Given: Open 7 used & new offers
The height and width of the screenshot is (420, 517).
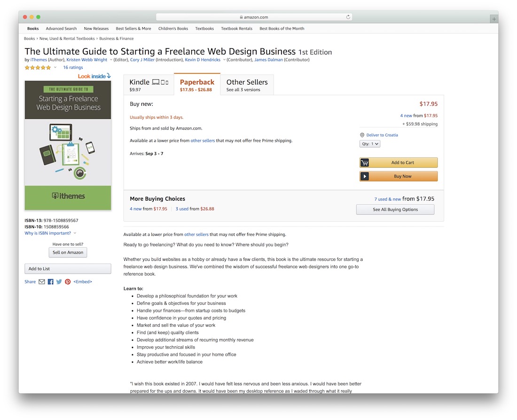Looking at the screenshot, I should pos(387,199).
